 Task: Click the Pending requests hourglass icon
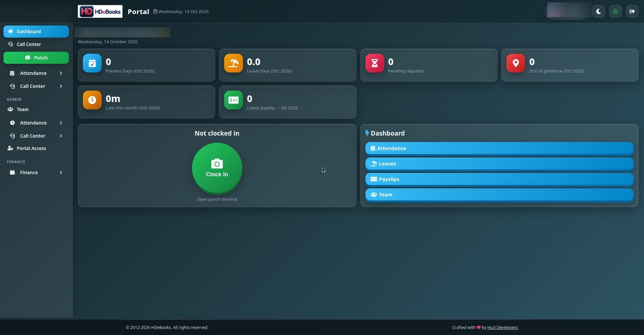375,63
